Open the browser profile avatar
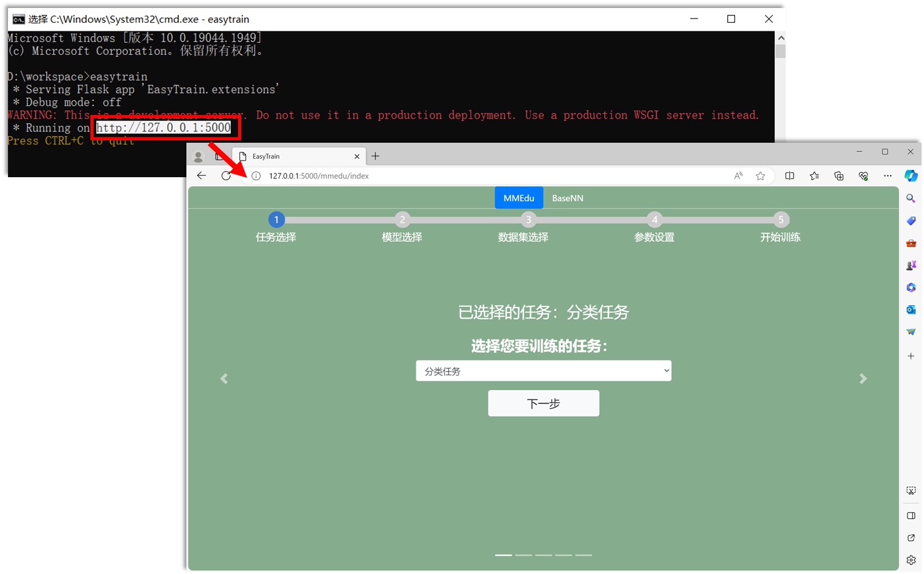The height and width of the screenshot is (574, 924). (198, 156)
